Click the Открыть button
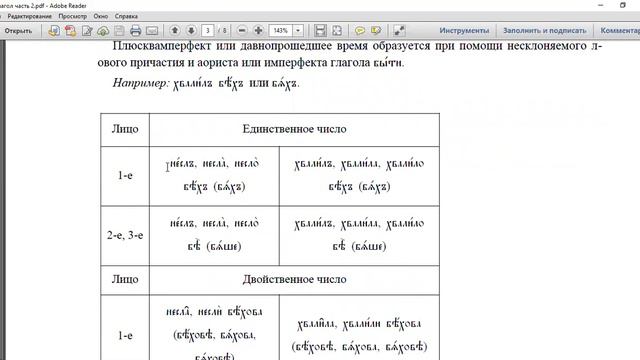 click(x=18, y=31)
